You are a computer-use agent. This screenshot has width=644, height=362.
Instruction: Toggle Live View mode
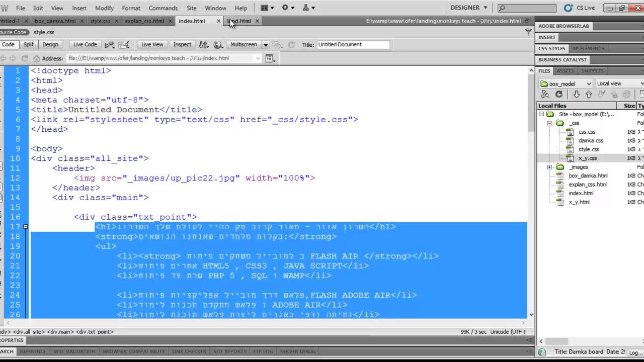tap(152, 45)
